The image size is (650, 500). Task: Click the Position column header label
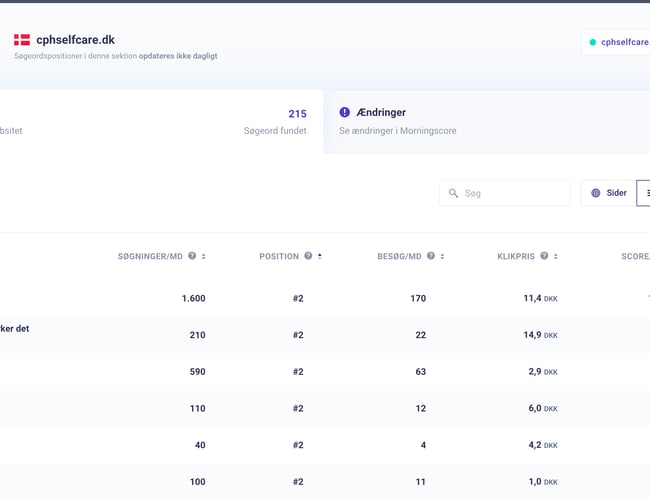point(279,256)
